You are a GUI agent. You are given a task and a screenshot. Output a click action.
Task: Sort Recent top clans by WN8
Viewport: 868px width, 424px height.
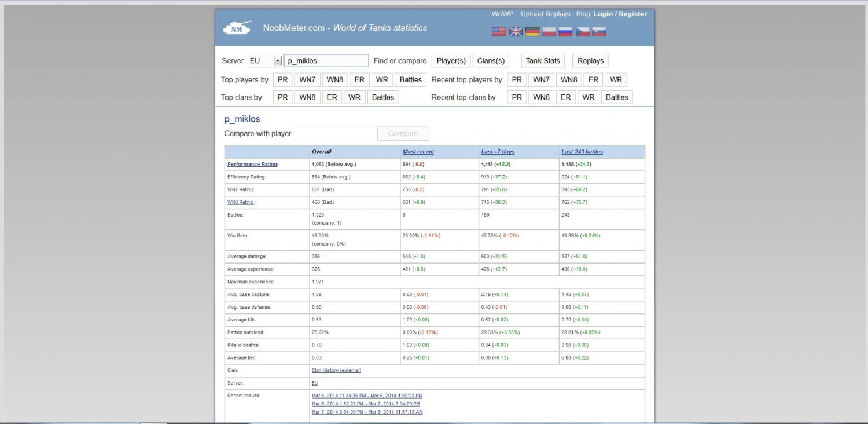pos(541,97)
